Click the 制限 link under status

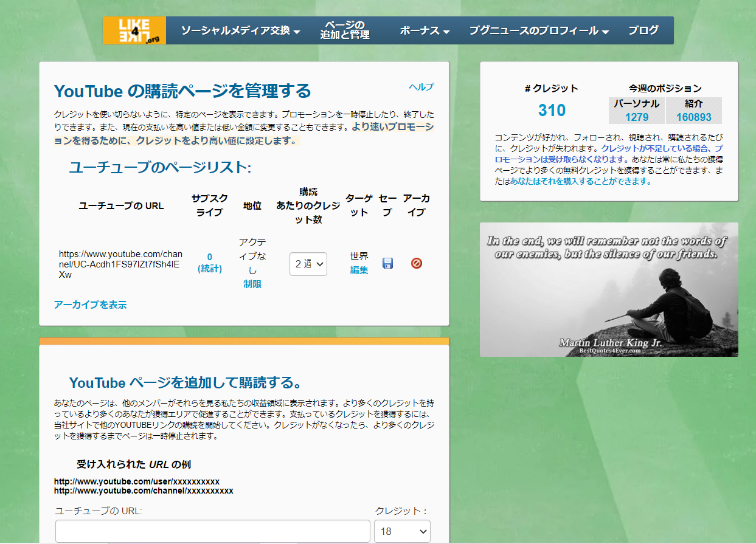[x=252, y=284]
